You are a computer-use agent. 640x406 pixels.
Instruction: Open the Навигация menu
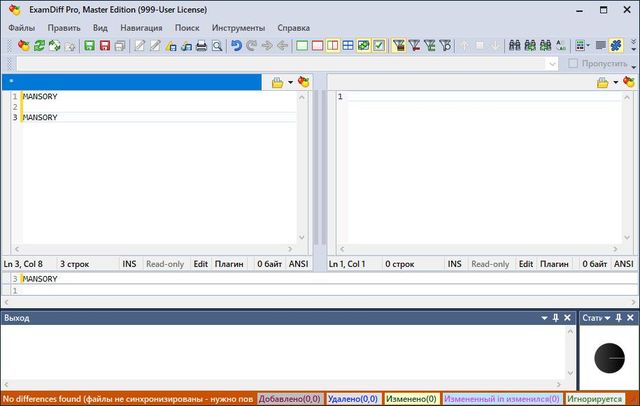point(141,28)
